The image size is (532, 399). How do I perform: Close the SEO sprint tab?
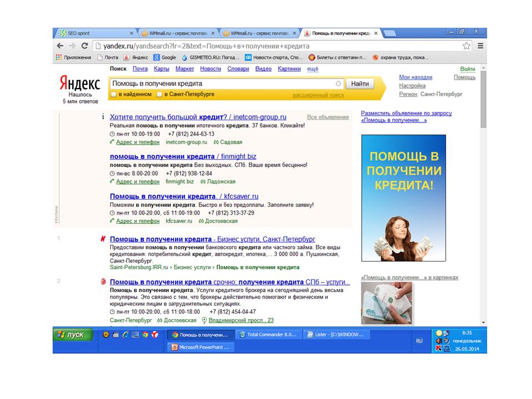pos(132,33)
